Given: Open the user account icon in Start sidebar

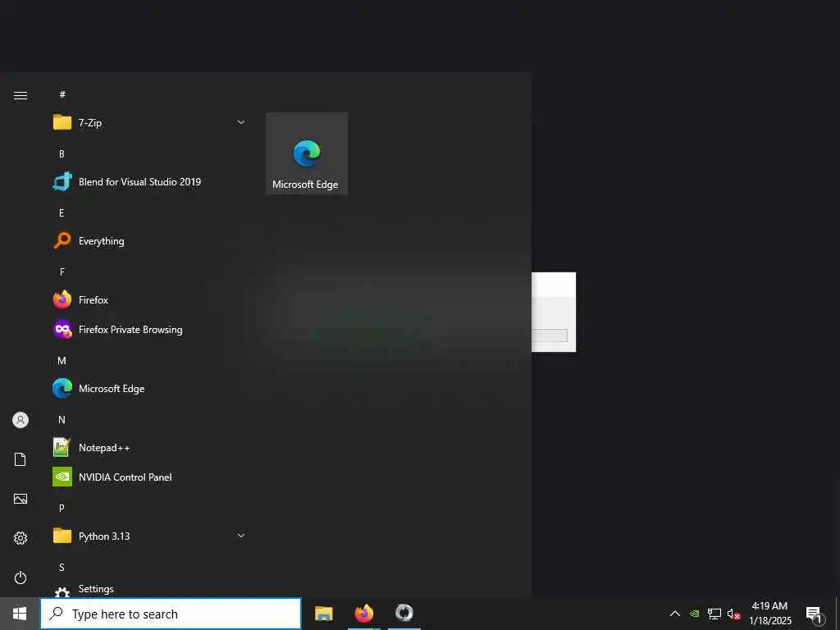Looking at the screenshot, I should pyautogui.click(x=21, y=420).
